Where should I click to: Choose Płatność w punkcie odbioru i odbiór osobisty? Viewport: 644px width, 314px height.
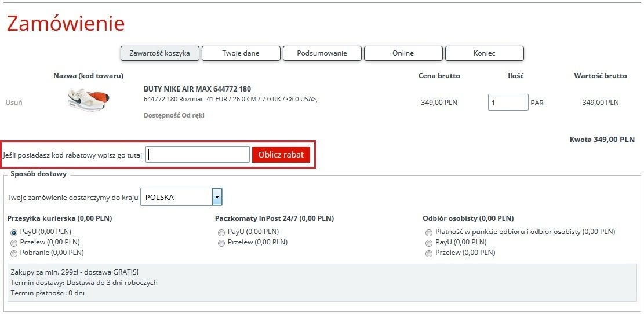coord(429,232)
